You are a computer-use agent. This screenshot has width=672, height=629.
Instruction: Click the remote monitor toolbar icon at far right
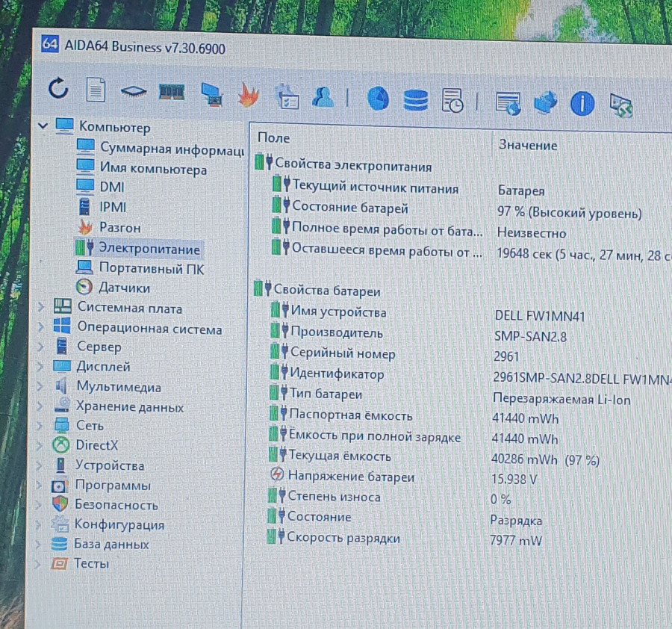click(621, 105)
